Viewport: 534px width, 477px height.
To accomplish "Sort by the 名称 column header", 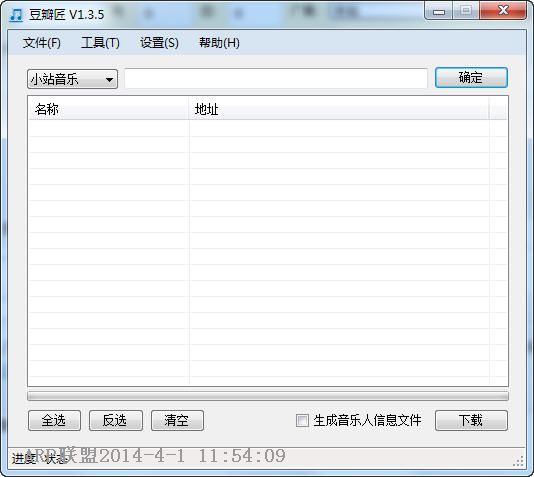I will click(109, 109).
